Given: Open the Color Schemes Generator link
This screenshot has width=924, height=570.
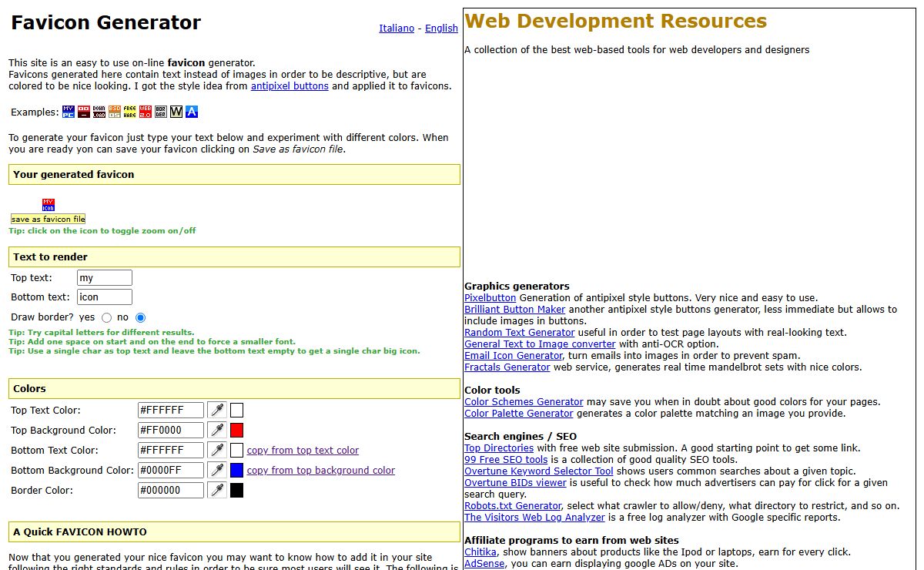Looking at the screenshot, I should (524, 401).
